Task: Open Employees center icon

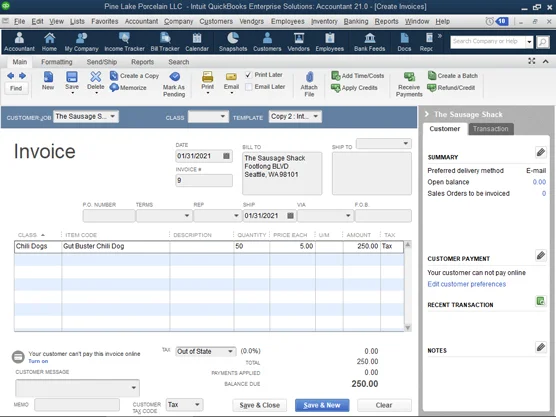Action: 329,41
